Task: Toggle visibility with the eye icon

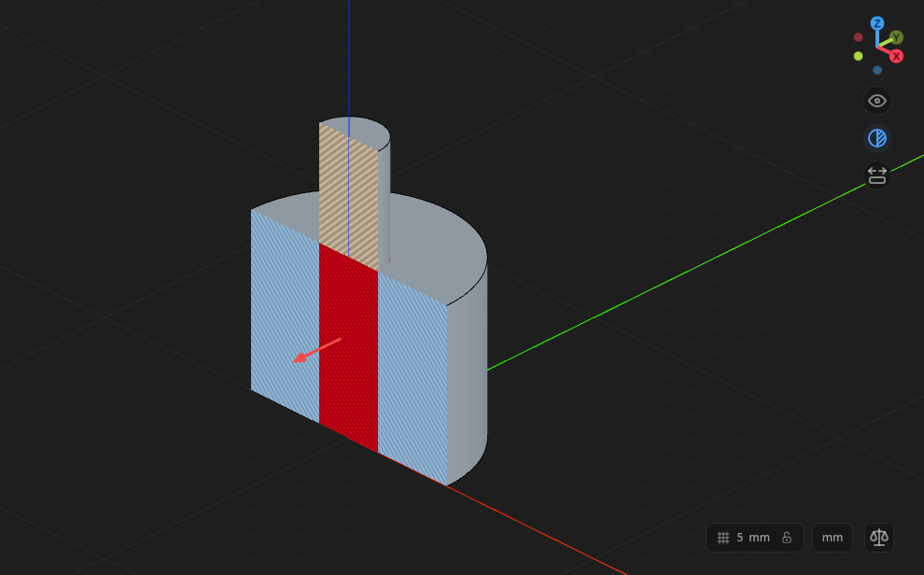Action: 877,101
